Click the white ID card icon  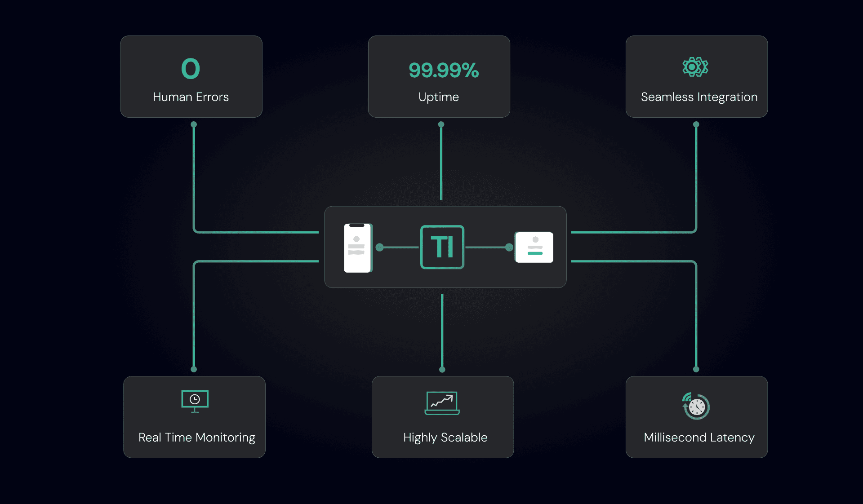pos(534,247)
